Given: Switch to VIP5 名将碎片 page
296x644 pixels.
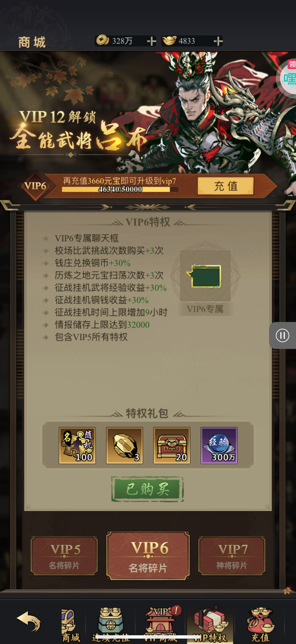Looking at the screenshot, I should (64, 556).
